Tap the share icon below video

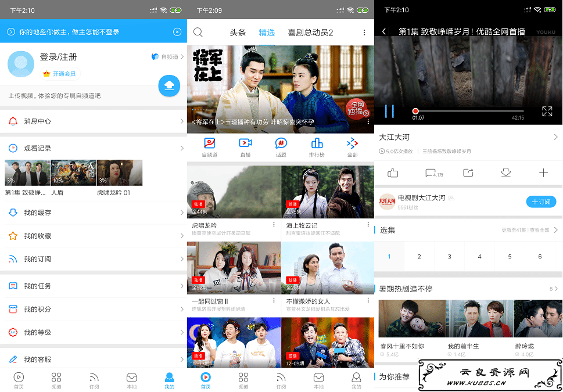pyautogui.click(x=468, y=173)
